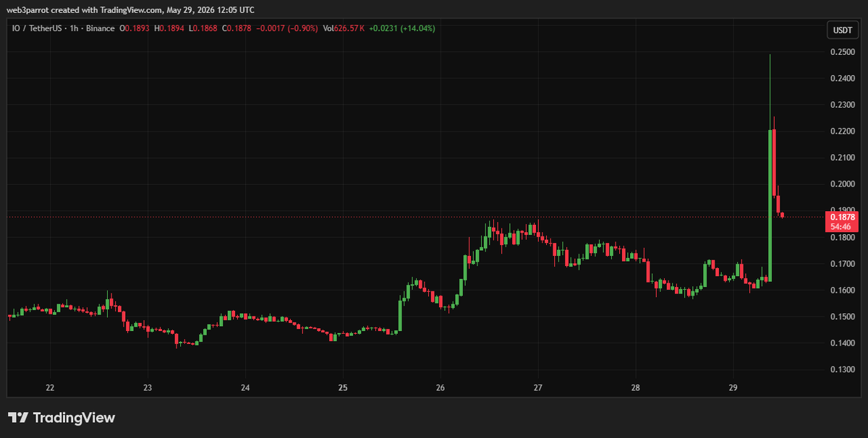Click the 54:46 bar countdown timer
868x438 pixels.
coord(843,226)
